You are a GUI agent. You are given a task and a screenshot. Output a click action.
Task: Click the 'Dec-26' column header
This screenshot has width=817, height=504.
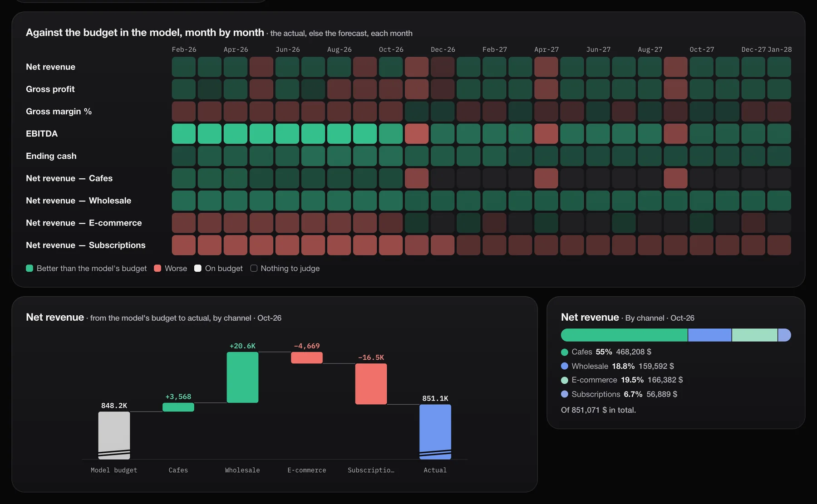click(443, 49)
